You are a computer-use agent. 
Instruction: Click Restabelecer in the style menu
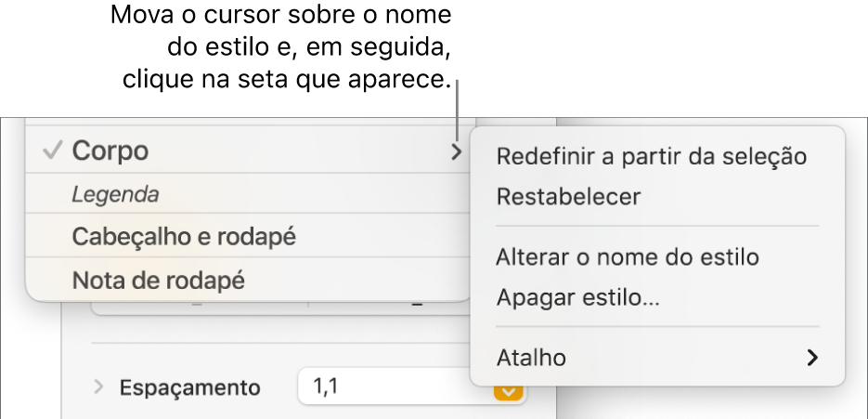pos(568,197)
